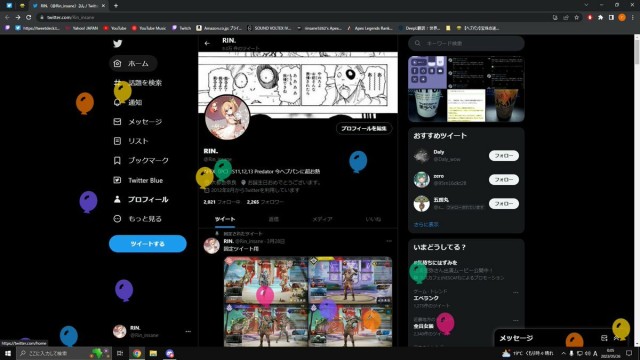Open Twitter Blue from sidebar
The width and height of the screenshot is (640, 360).
(138, 180)
